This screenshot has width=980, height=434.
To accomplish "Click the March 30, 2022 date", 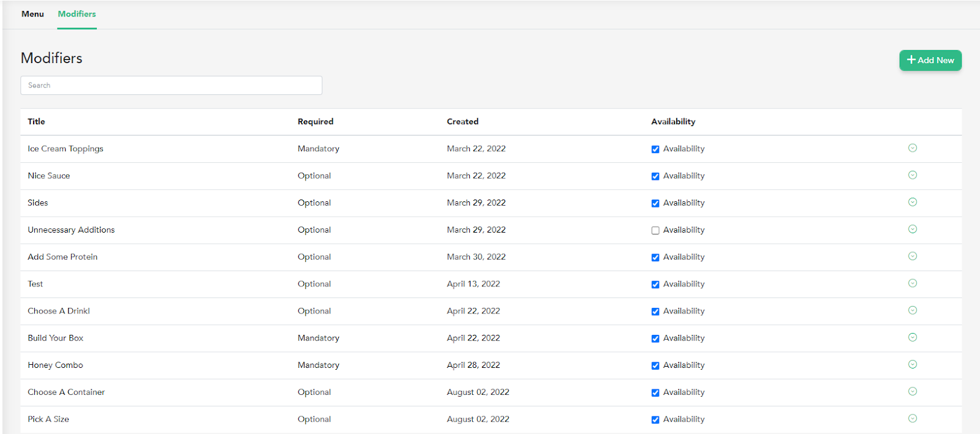I will pyautogui.click(x=477, y=257).
